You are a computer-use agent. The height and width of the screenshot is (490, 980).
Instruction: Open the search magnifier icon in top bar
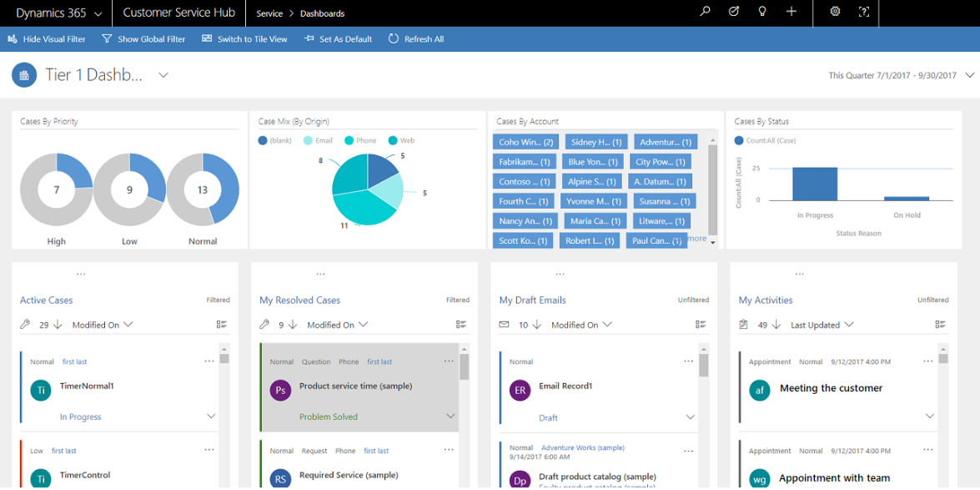pos(705,11)
